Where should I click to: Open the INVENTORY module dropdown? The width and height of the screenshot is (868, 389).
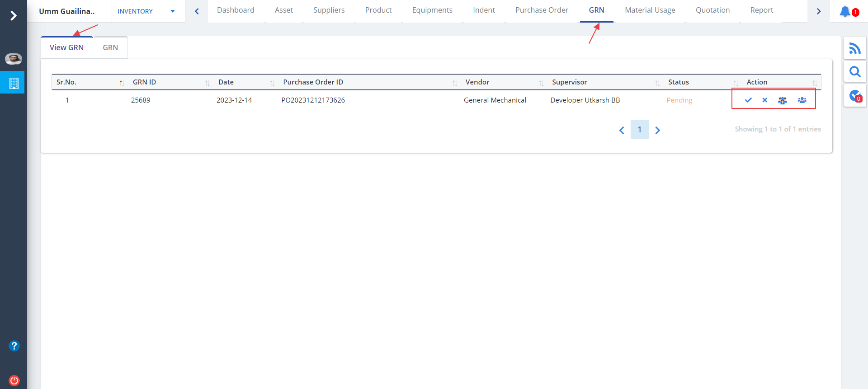click(x=146, y=11)
